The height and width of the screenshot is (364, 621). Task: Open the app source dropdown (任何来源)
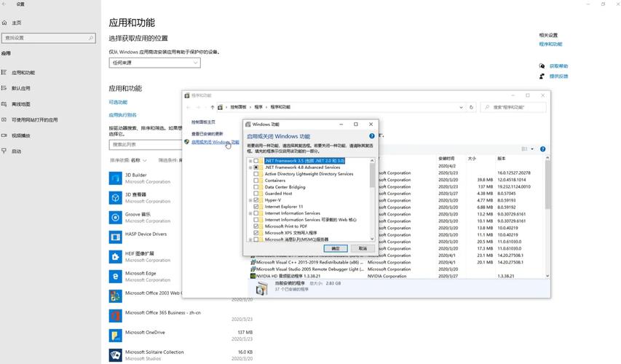point(155,63)
